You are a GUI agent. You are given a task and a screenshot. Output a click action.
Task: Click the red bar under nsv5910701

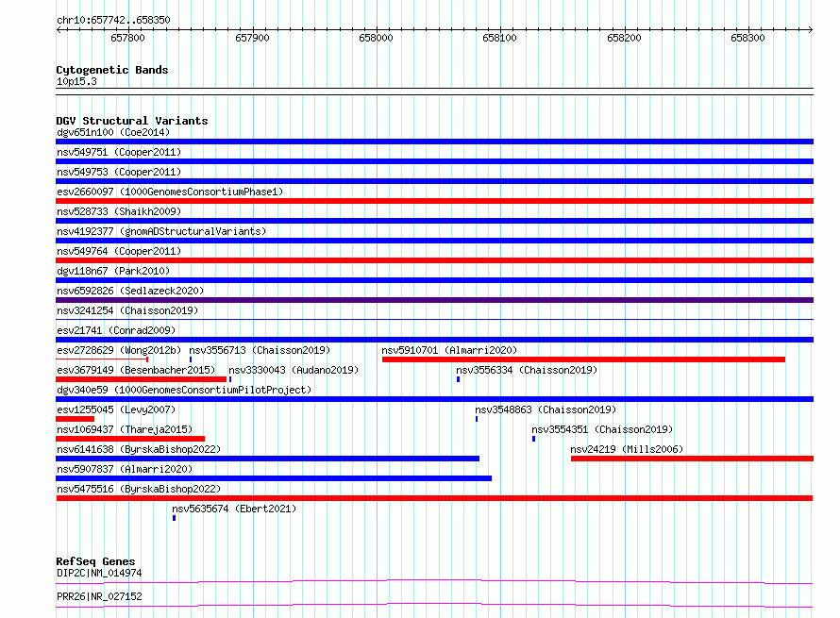tap(583, 359)
